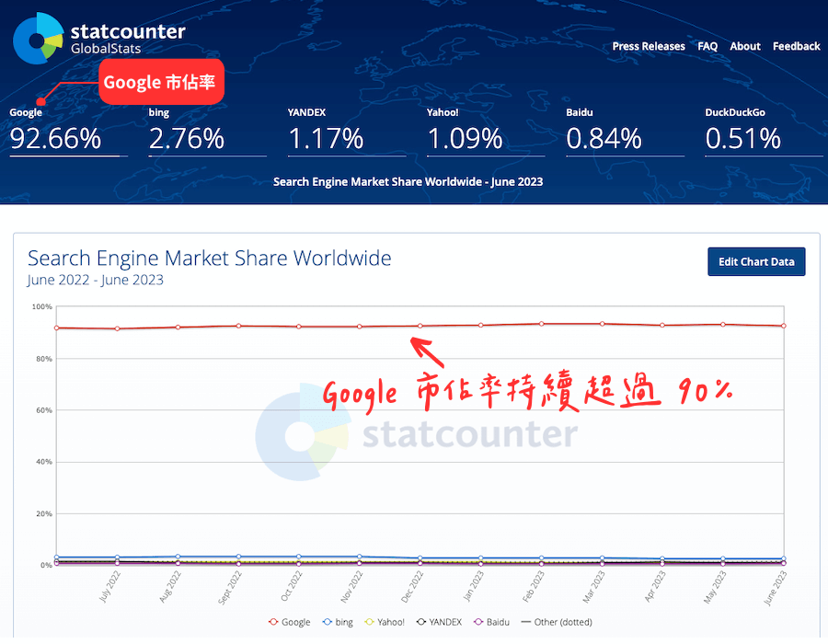Click the Google data point for Dec 2022

tap(420, 326)
